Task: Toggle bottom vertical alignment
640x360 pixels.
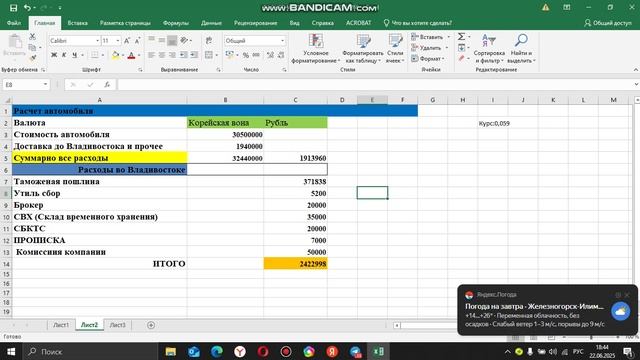Action: 172,40
